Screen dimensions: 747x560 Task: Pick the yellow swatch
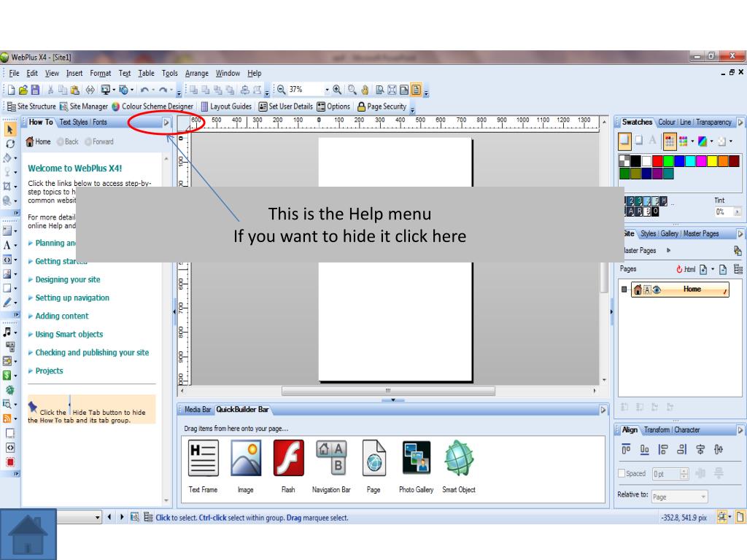(712, 161)
